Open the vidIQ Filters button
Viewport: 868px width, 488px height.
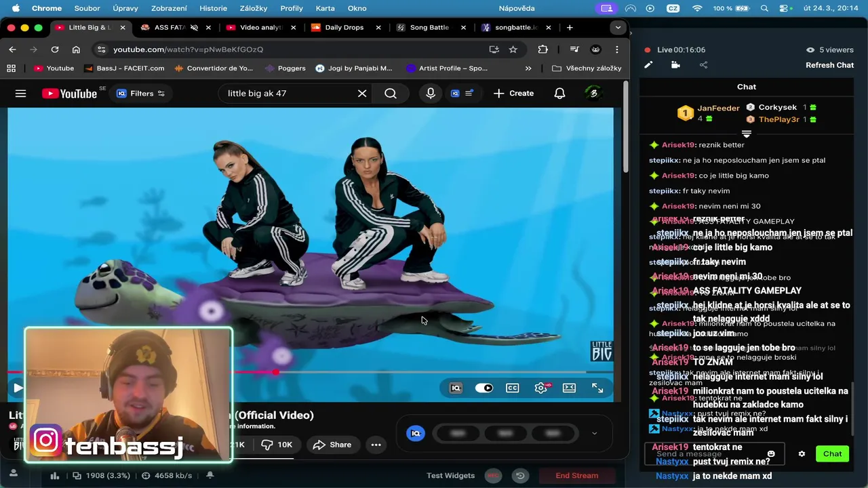pos(140,94)
